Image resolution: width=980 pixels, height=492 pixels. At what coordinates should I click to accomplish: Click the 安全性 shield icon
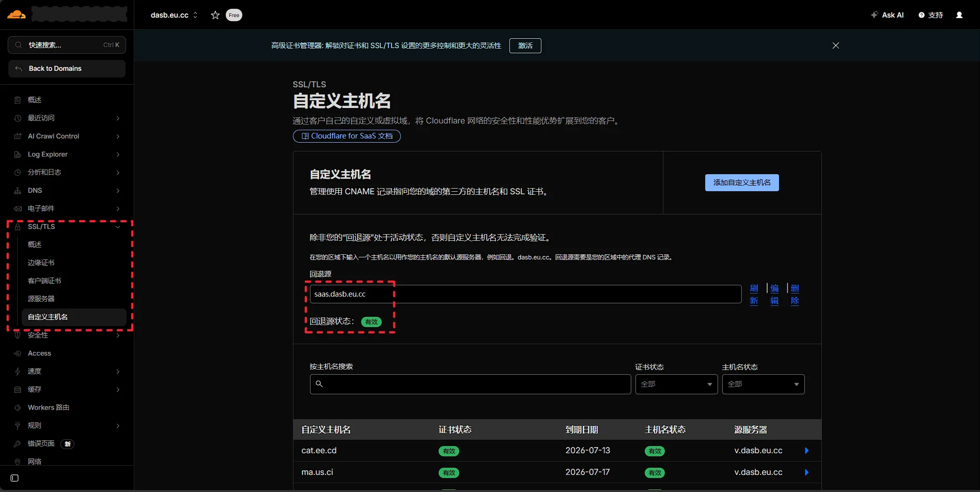18,335
